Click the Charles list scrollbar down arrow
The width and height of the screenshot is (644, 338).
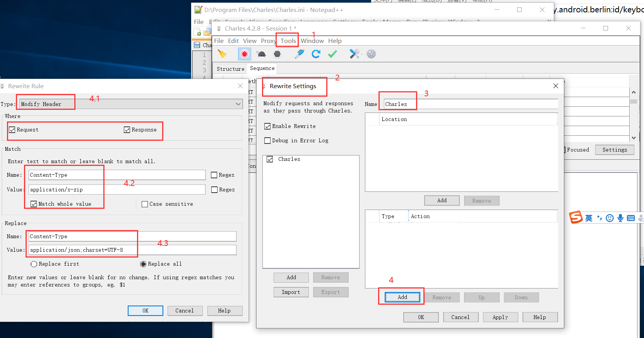pyautogui.click(x=634, y=138)
